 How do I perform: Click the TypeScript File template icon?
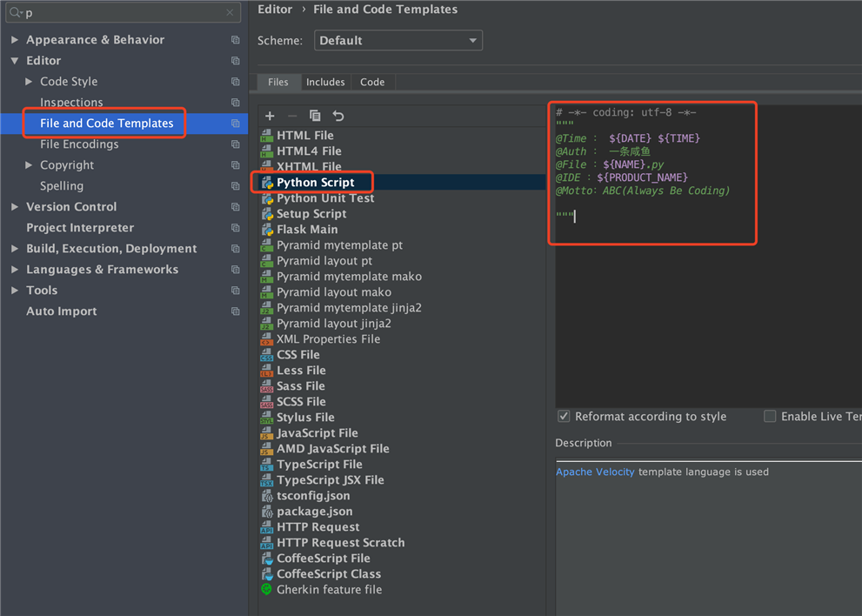point(267,465)
